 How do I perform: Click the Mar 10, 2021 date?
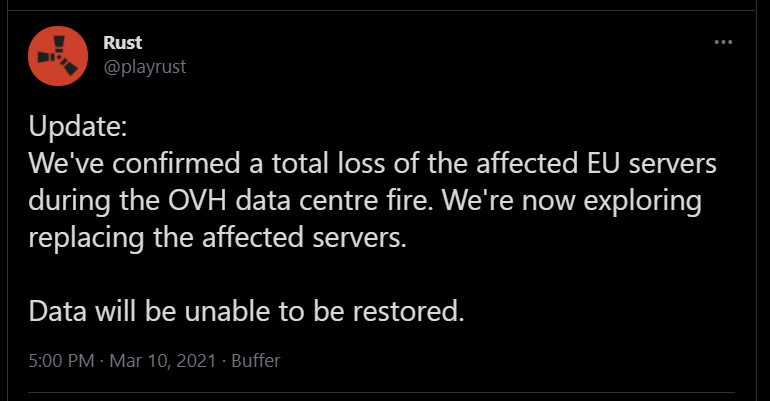tap(163, 361)
